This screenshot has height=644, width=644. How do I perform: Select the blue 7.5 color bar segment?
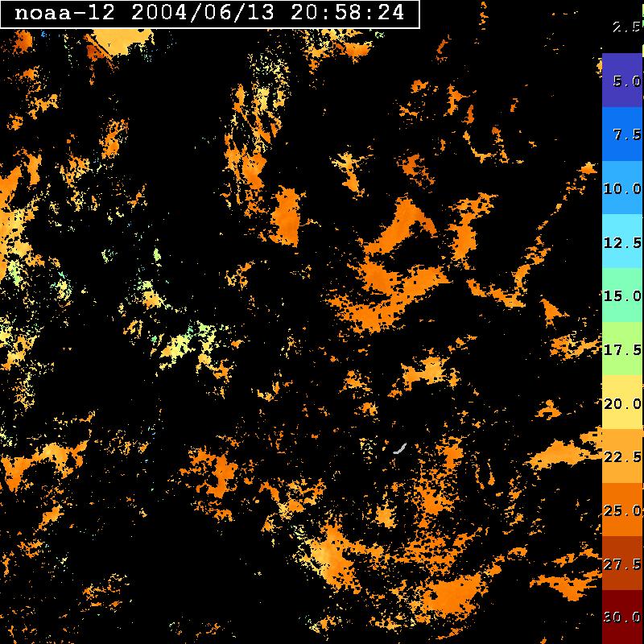click(621, 134)
